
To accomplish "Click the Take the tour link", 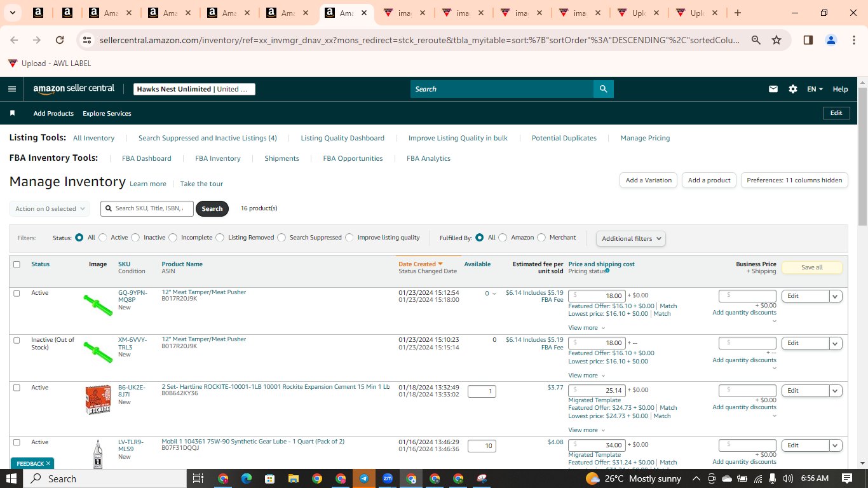I will click(x=201, y=184).
